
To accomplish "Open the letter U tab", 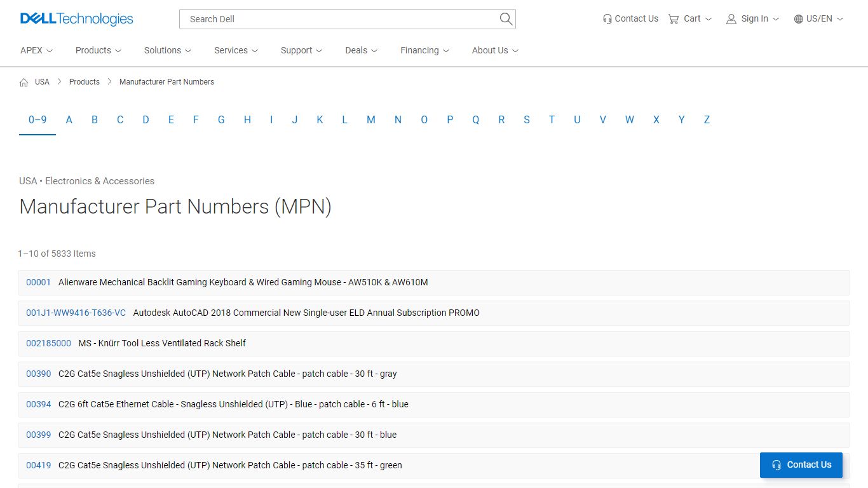I will (577, 119).
